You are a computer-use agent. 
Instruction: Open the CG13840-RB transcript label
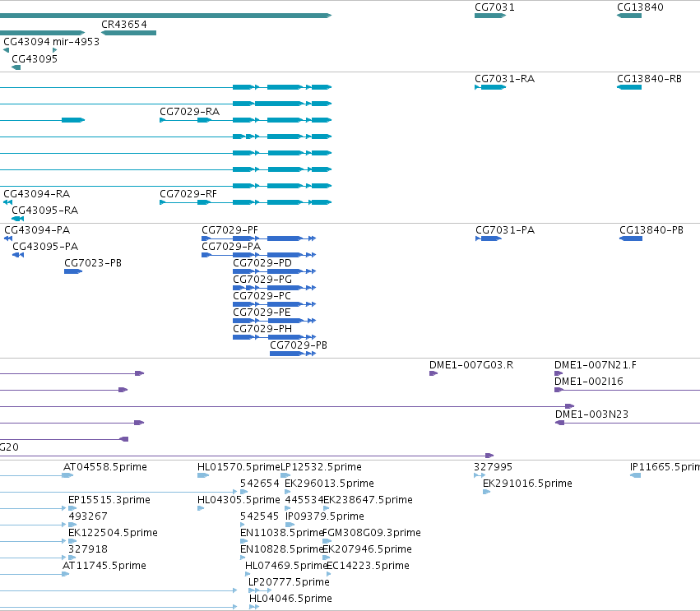tap(649, 79)
